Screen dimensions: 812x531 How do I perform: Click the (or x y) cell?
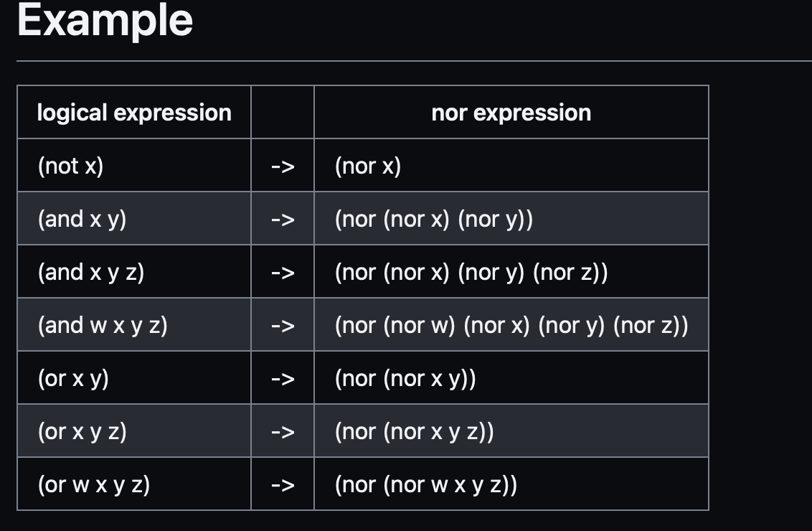134,378
